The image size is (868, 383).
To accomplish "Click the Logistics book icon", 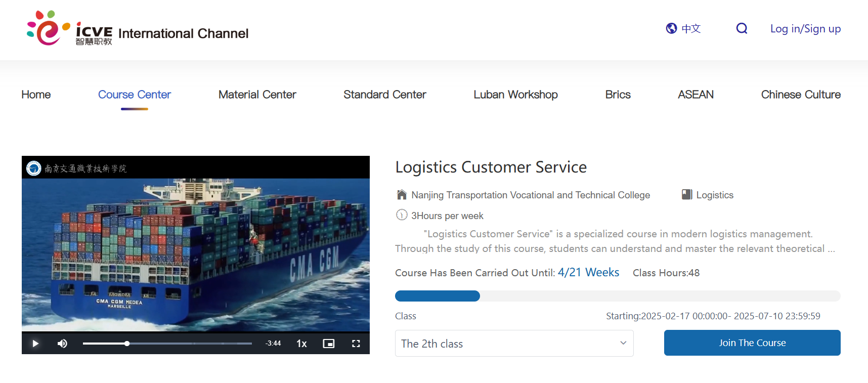I will [686, 195].
